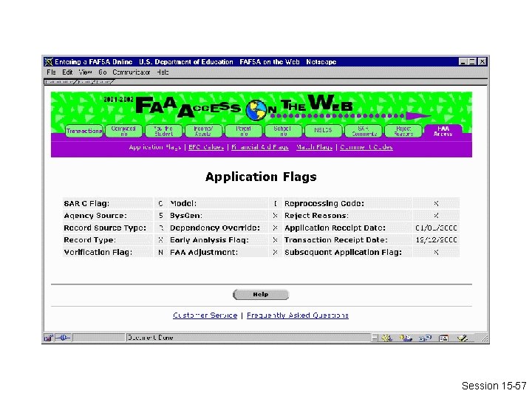Open the Edit menu
This screenshot has width=532, height=399.
67,72
